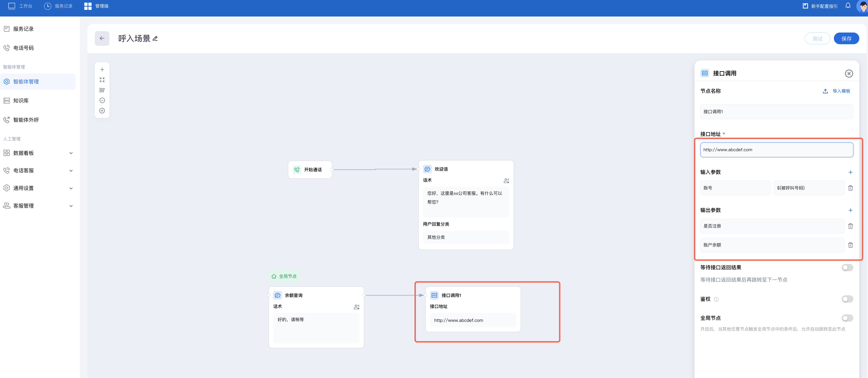Image resolution: width=868 pixels, height=378 pixels.
Task: Expand the 数据看板 sidebar menu
Action: pos(38,153)
